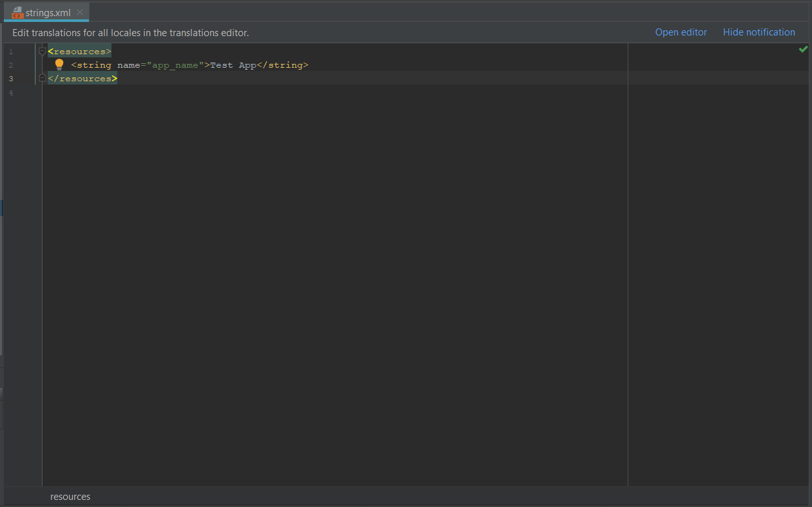Click fold marker beside closing resources tag
This screenshot has height=507, width=812.
coord(43,78)
